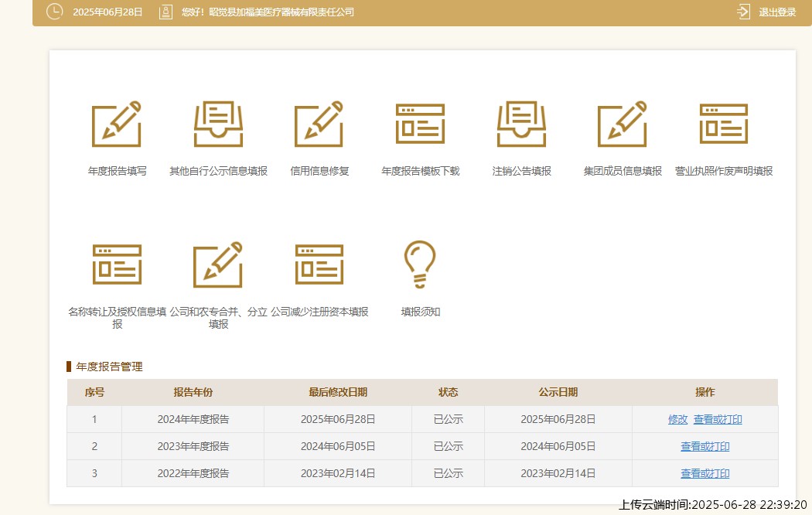Click the 营业执照作废声明填报 label

pos(723,171)
